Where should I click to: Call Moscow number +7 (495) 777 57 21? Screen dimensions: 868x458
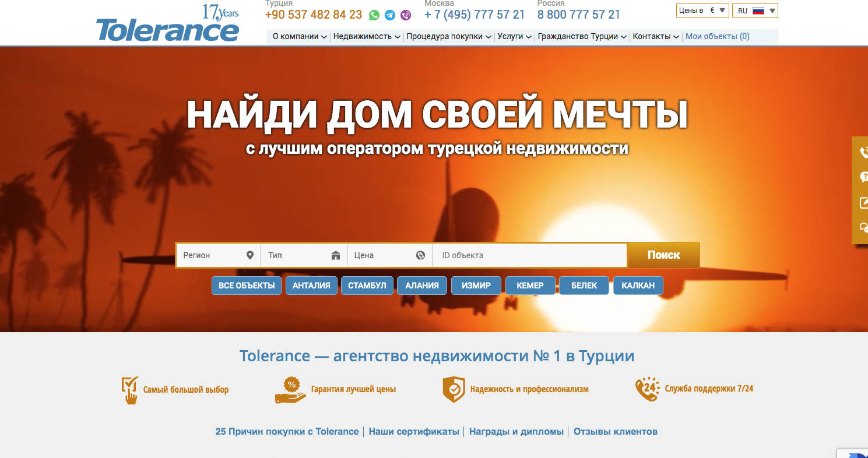(x=475, y=15)
